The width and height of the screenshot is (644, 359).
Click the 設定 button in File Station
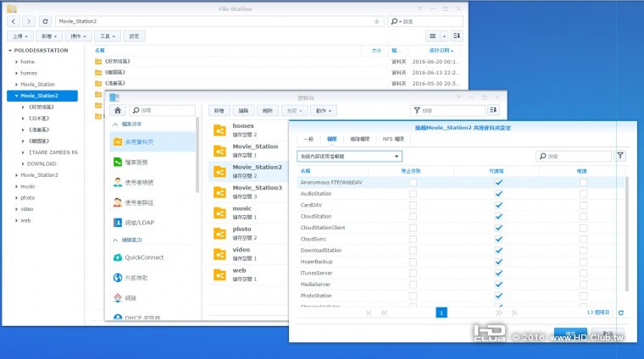[x=134, y=36]
